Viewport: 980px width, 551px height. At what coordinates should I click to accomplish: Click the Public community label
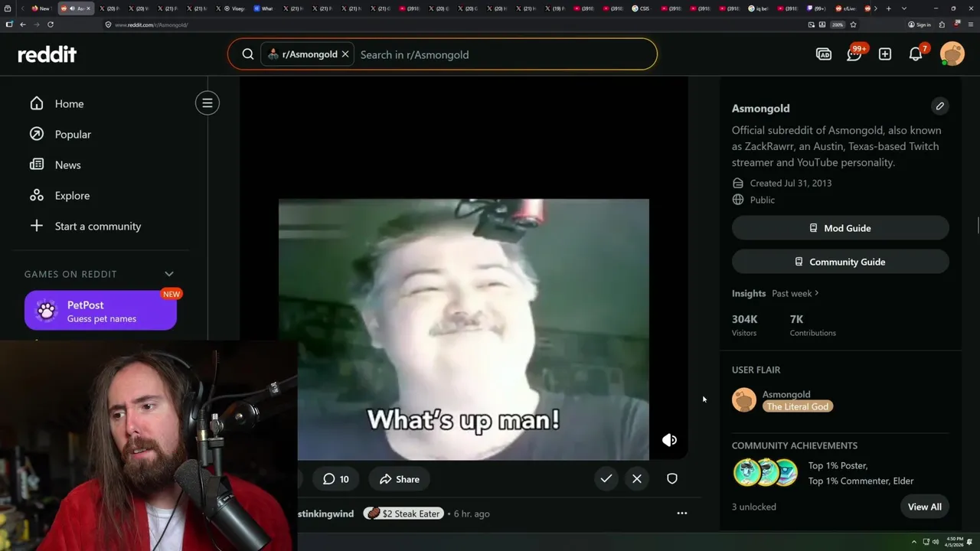pyautogui.click(x=763, y=200)
